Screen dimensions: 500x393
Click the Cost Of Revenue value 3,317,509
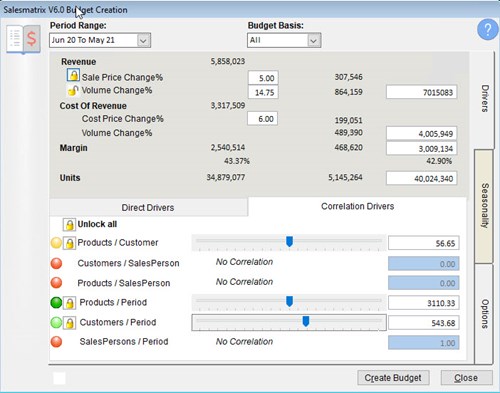tap(228, 105)
